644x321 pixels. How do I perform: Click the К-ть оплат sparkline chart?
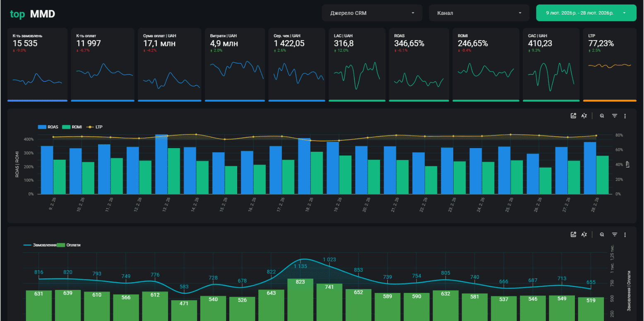104,70
